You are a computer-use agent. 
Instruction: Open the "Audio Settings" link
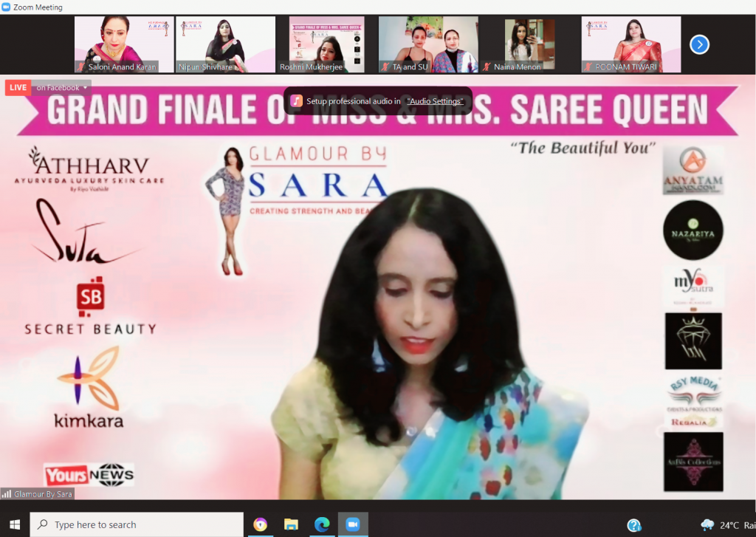tap(435, 101)
